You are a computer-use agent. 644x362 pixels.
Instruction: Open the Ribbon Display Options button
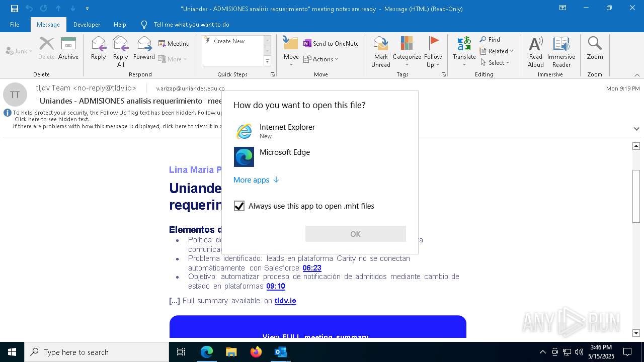563,8
